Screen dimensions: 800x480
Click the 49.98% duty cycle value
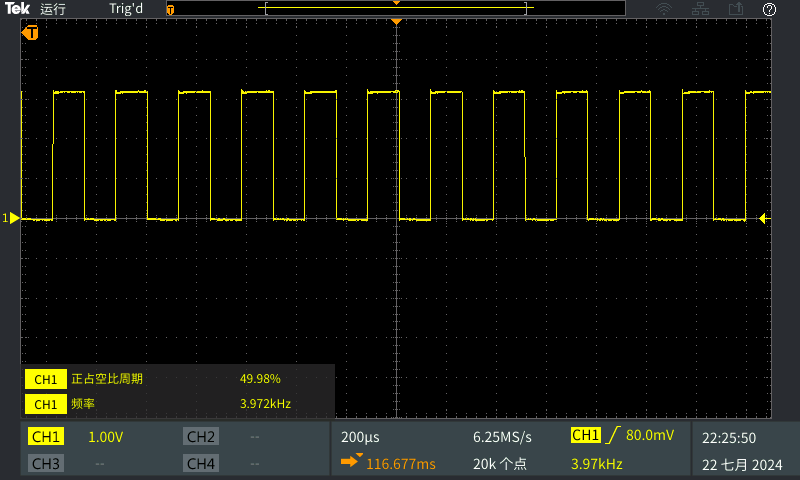pos(260,379)
